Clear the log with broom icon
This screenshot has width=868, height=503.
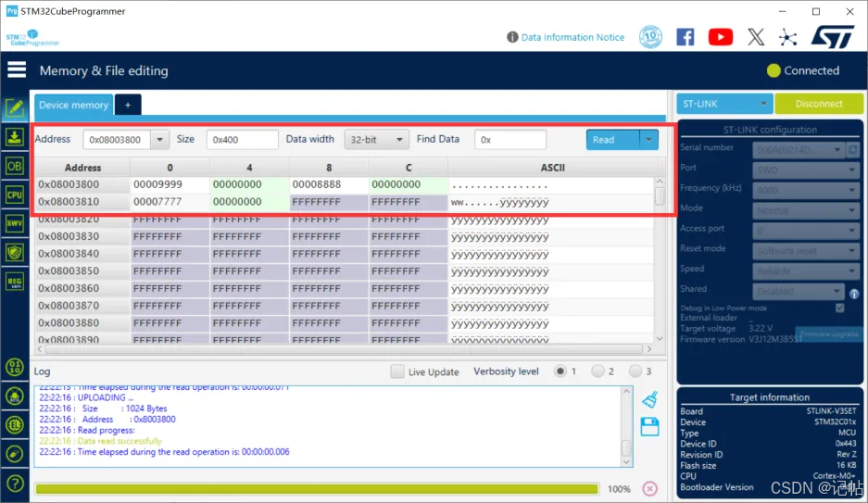[x=649, y=399]
